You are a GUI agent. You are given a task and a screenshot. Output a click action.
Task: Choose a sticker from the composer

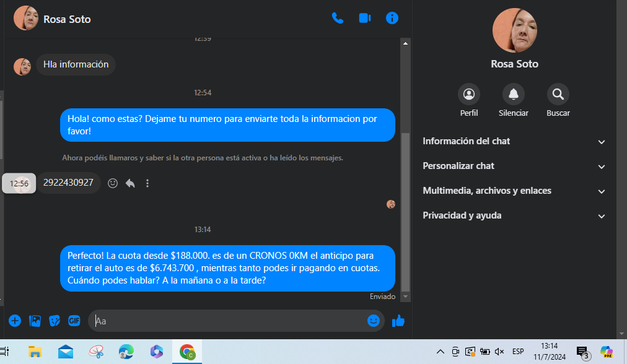(55, 321)
